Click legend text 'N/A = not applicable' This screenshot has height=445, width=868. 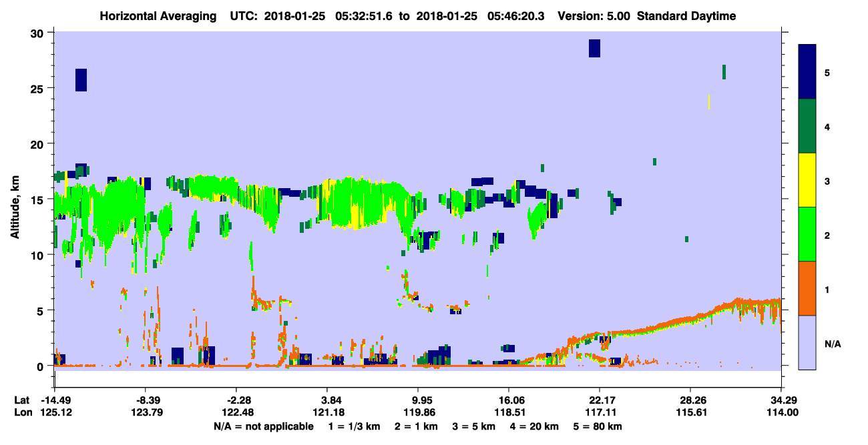point(263,426)
